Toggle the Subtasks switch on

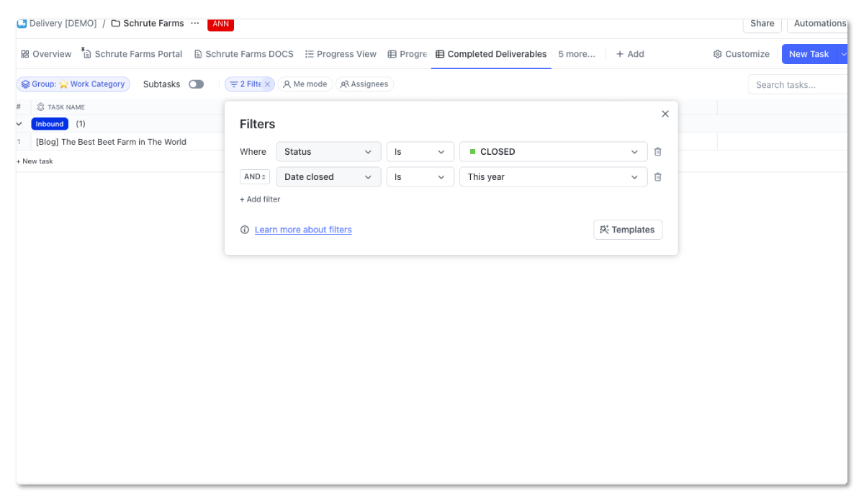coord(196,84)
